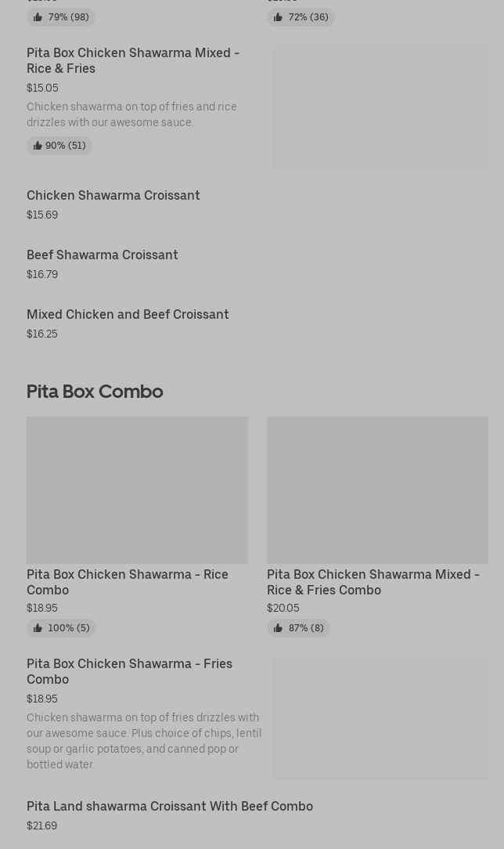Open Pita Box Chicken Shawarma - Rice Combo title

pos(128,582)
